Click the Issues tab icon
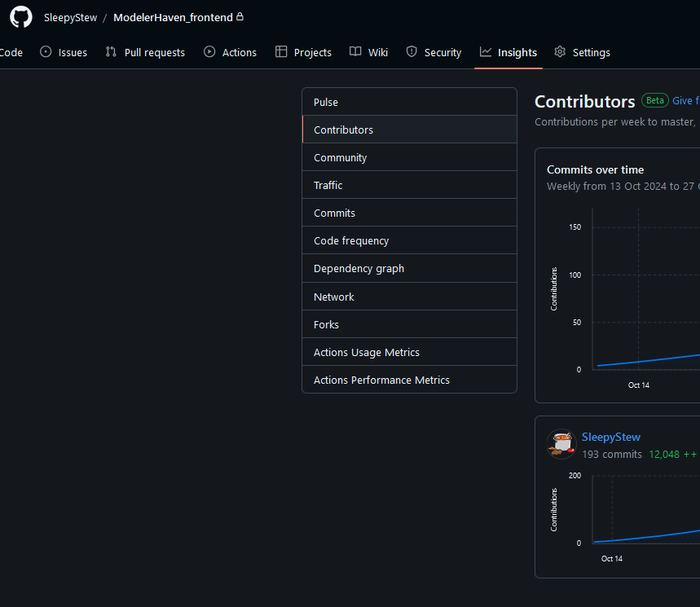Screen dimensions: 700x607 [x=46, y=52]
